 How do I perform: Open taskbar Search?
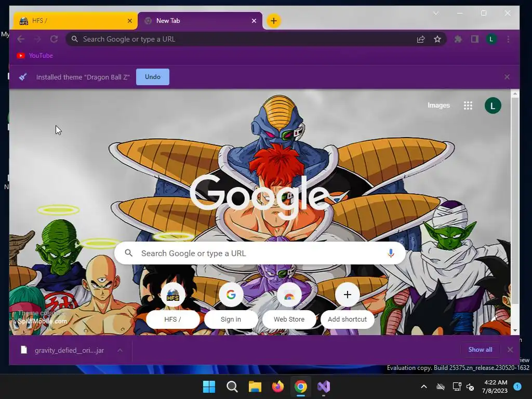coord(232,387)
